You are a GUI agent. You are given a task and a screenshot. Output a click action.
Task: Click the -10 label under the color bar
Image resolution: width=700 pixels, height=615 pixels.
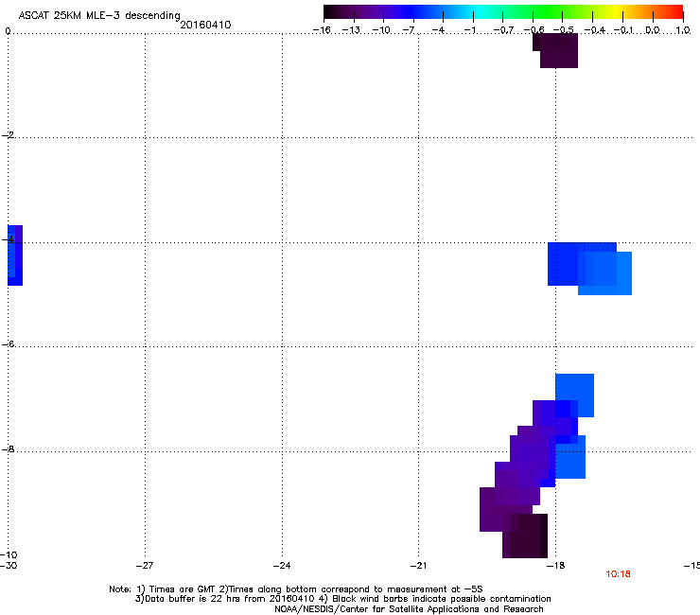[x=381, y=30]
